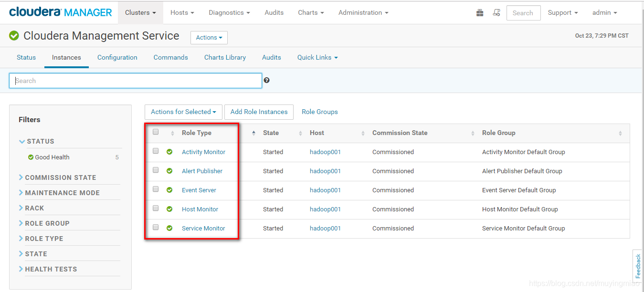Sort by the health status column arrows

point(172,133)
